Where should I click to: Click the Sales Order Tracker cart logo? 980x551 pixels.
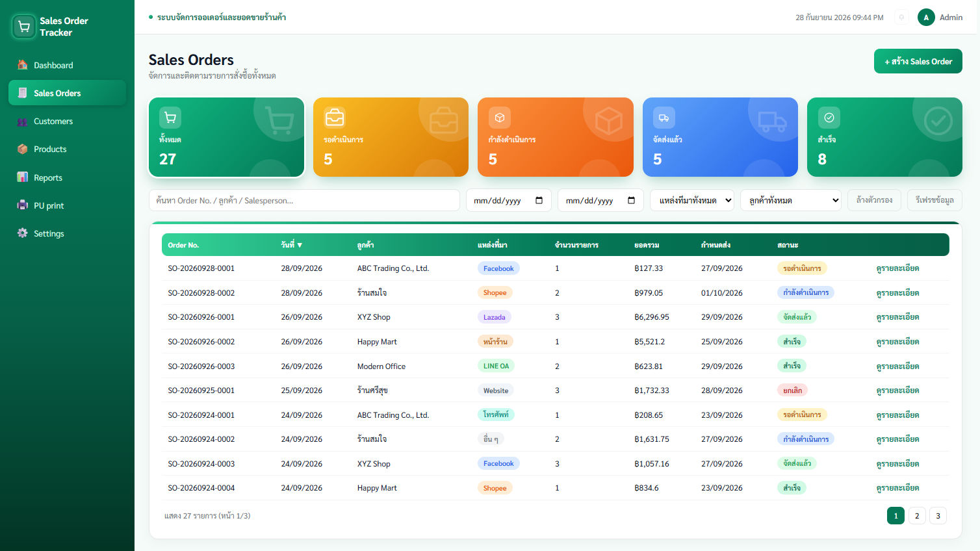24,27
